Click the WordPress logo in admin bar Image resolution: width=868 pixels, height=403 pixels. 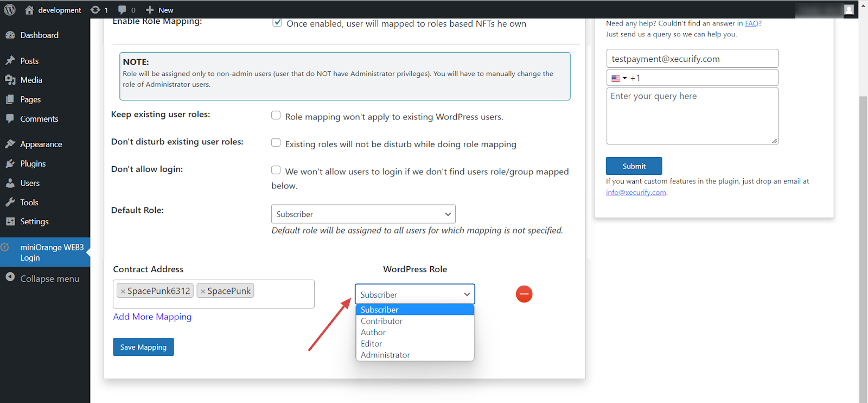(10, 10)
